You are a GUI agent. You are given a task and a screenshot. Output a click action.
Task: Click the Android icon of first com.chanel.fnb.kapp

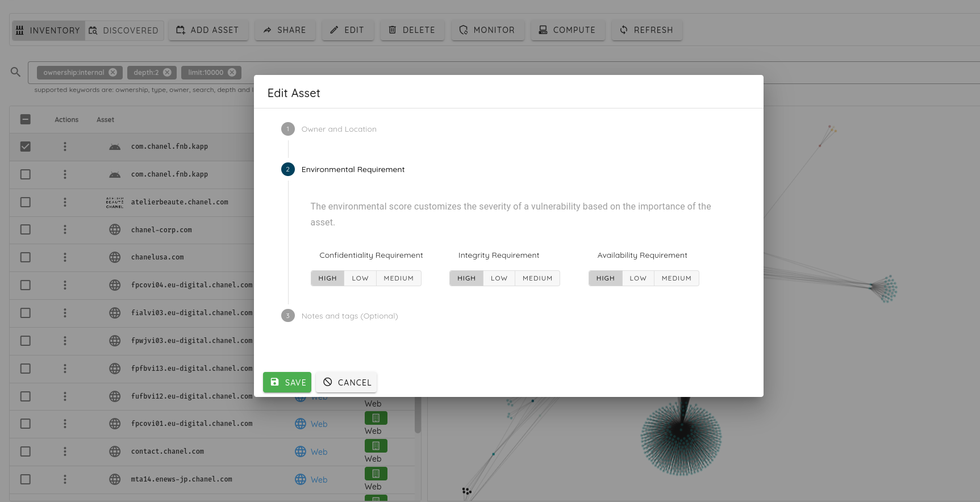pyautogui.click(x=115, y=147)
